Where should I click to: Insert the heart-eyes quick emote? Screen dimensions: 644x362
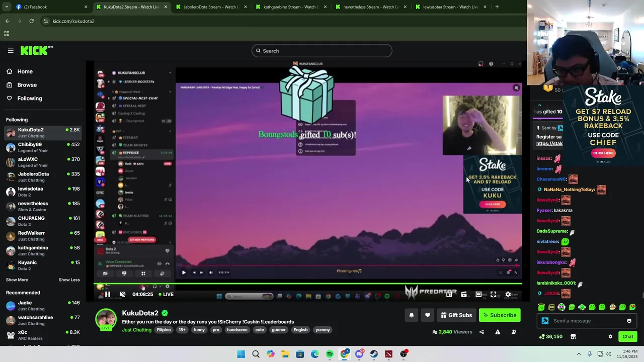[x=632, y=307]
